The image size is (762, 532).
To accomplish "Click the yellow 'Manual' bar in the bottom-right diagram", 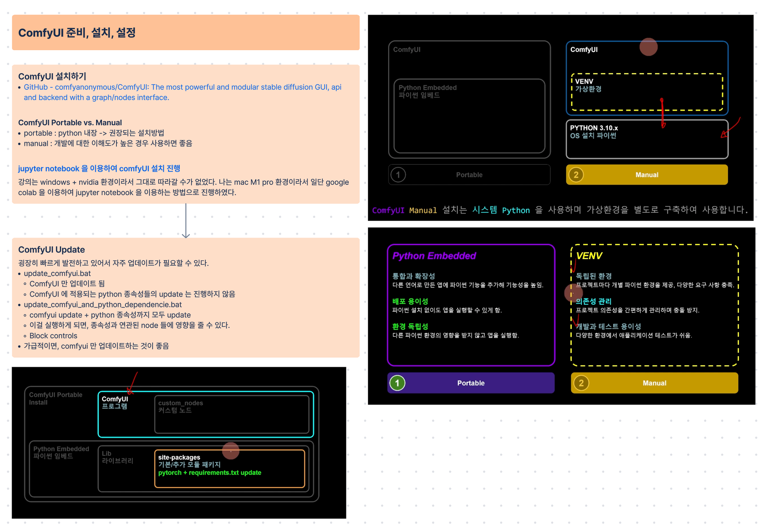I will [x=654, y=383].
